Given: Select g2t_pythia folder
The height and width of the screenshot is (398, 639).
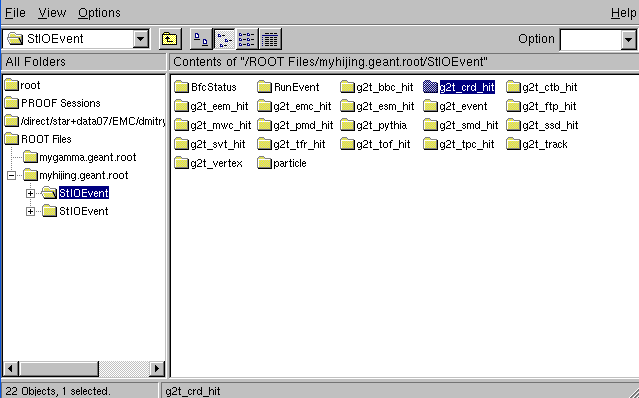Looking at the screenshot, I should [374, 125].
